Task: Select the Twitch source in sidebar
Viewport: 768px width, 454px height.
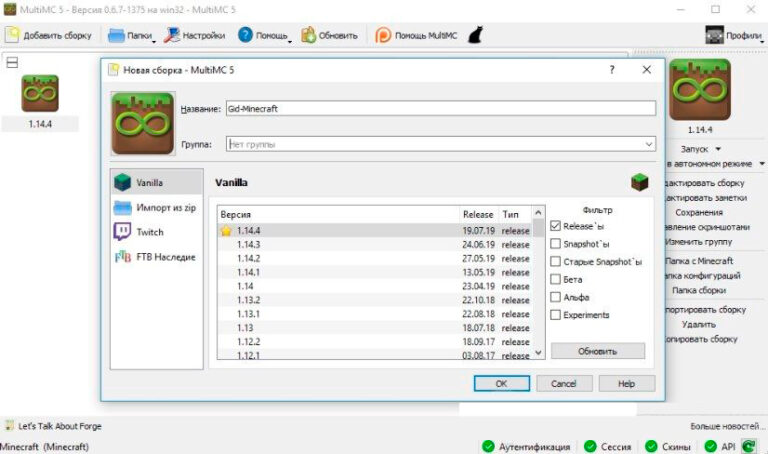Action: click(150, 231)
